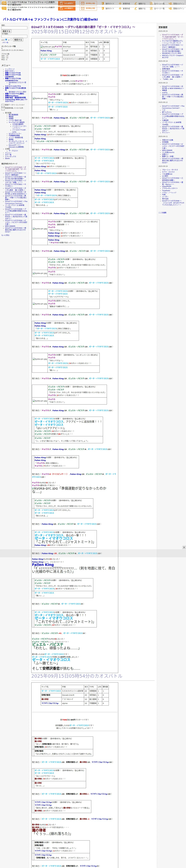Open ブローニャ・ザイチク link
The height and width of the screenshot is (868, 186).
170,170
